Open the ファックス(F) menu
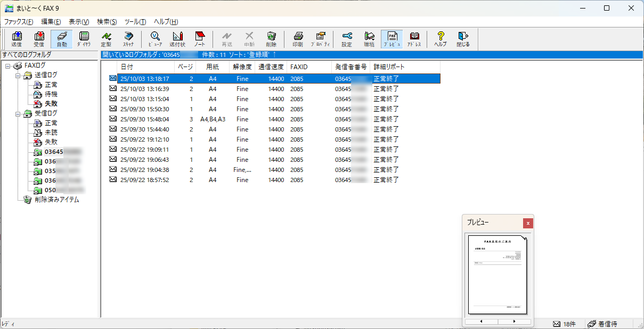Viewport: 644px width, 329px height. [x=19, y=22]
